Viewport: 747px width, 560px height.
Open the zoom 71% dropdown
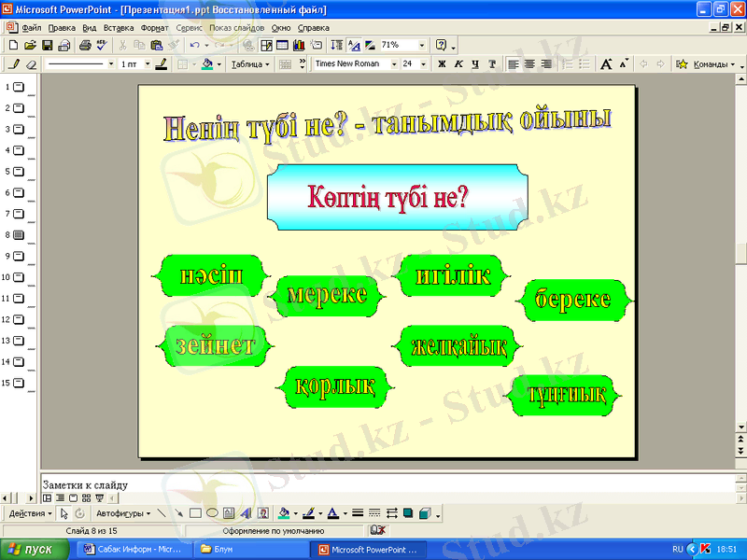click(x=422, y=45)
